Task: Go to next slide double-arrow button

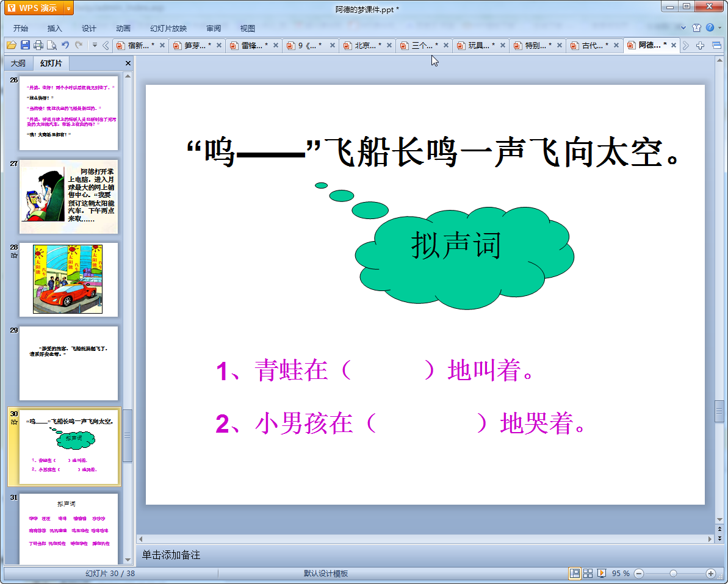Action: (719, 538)
